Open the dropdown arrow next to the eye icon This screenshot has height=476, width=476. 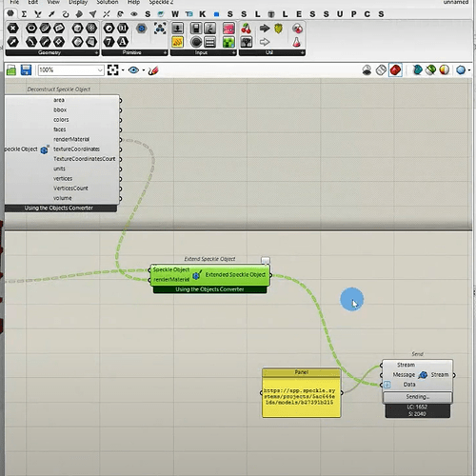pyautogui.click(x=144, y=70)
